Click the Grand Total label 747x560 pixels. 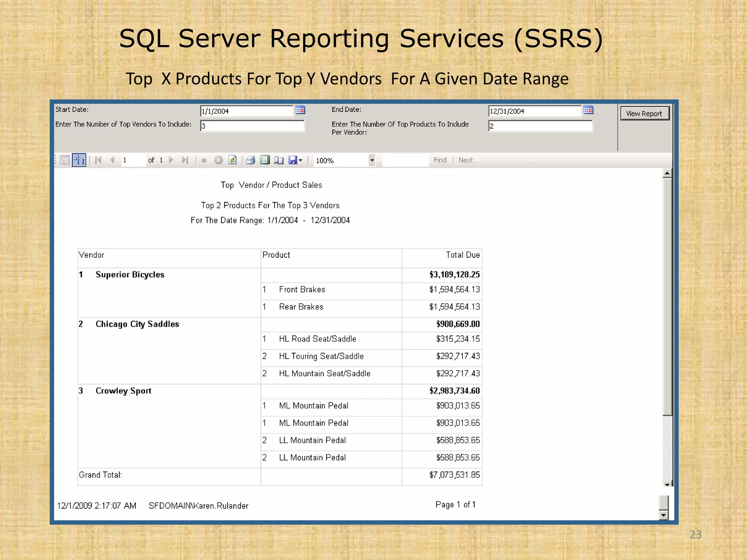coord(100,475)
